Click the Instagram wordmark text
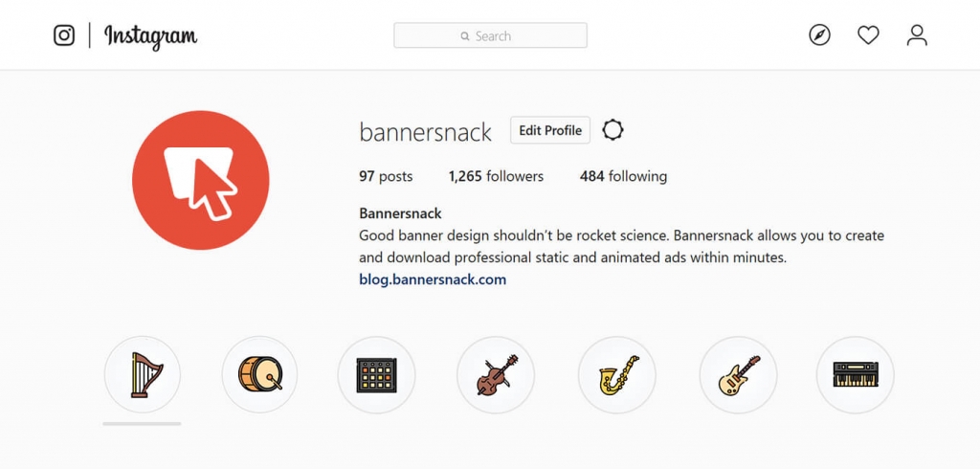 (x=150, y=37)
